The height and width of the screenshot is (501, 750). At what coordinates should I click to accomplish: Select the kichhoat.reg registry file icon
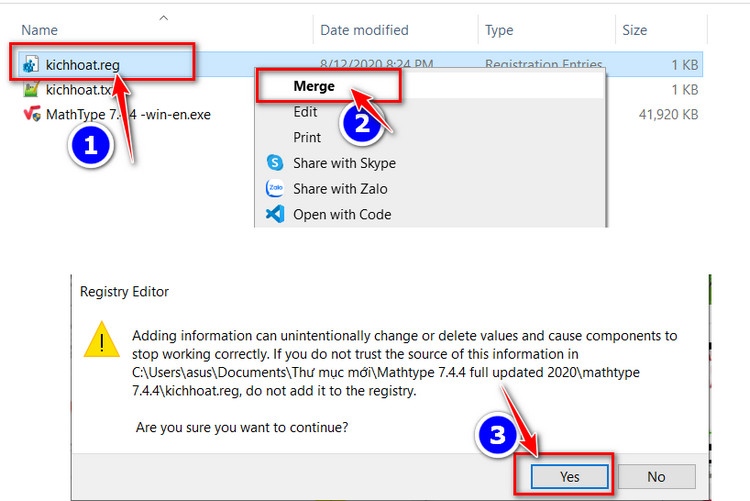(31, 65)
